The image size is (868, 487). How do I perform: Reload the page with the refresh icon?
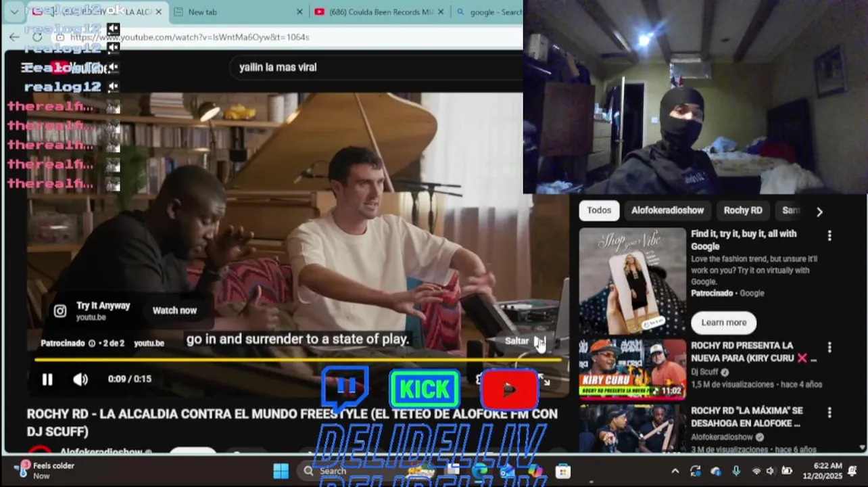[x=37, y=37]
